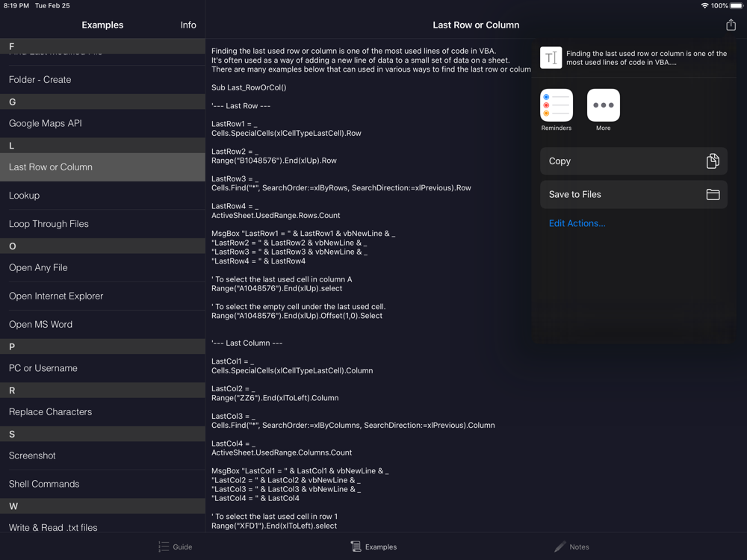Select Folder - Create example
Image resolution: width=747 pixels, height=560 pixels.
[102, 80]
